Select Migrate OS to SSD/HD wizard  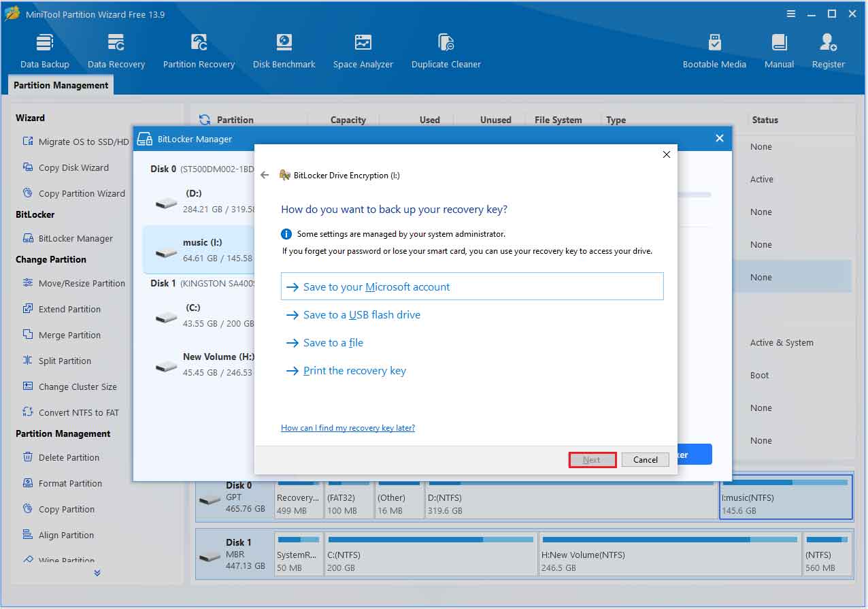coord(75,142)
